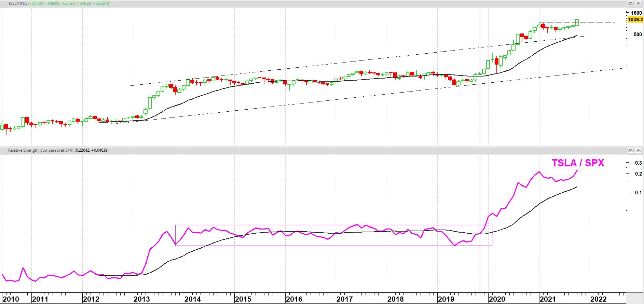
Task: Click the 2021 label on time axis
Action: tap(548, 299)
